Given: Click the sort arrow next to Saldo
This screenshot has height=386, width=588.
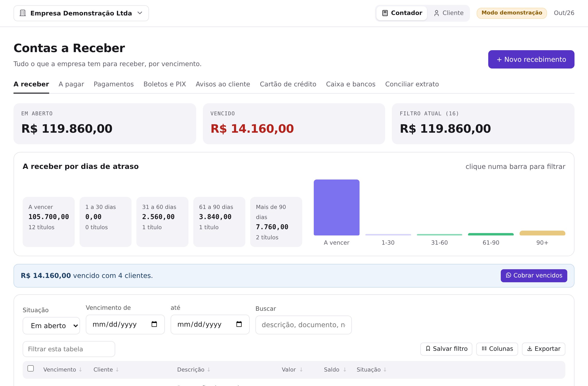Looking at the screenshot, I should click(x=345, y=370).
